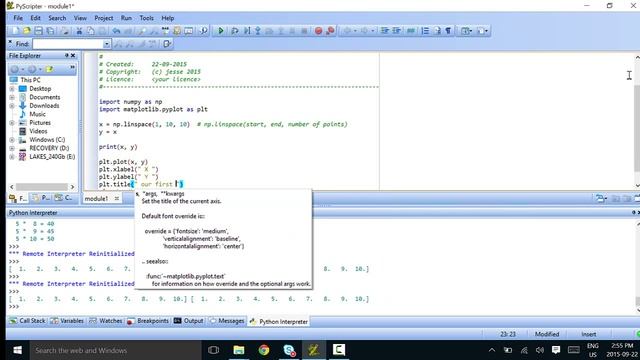640x360 pixels.
Task: Switch to the Call Stack tab
Action: click(27, 321)
